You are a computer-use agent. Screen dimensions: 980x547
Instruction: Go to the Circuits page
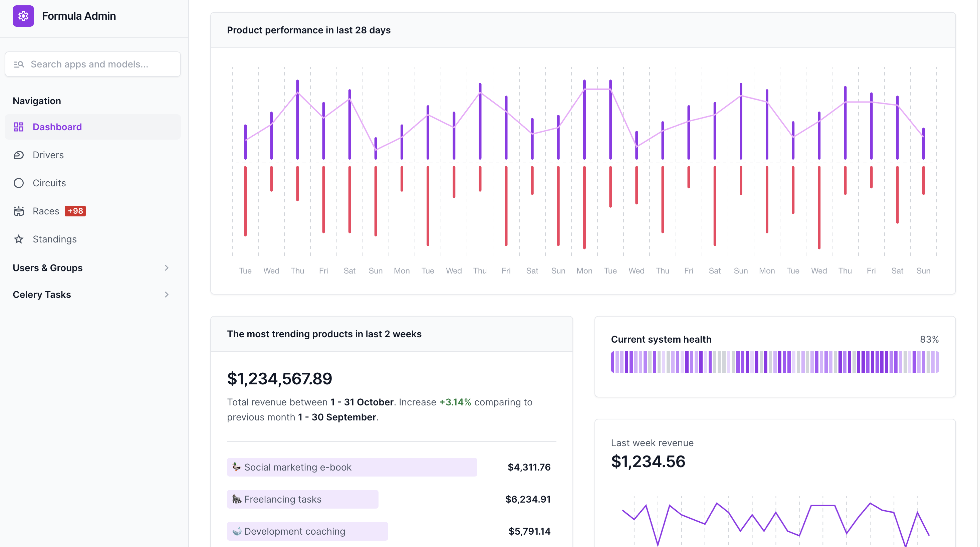[92, 183]
